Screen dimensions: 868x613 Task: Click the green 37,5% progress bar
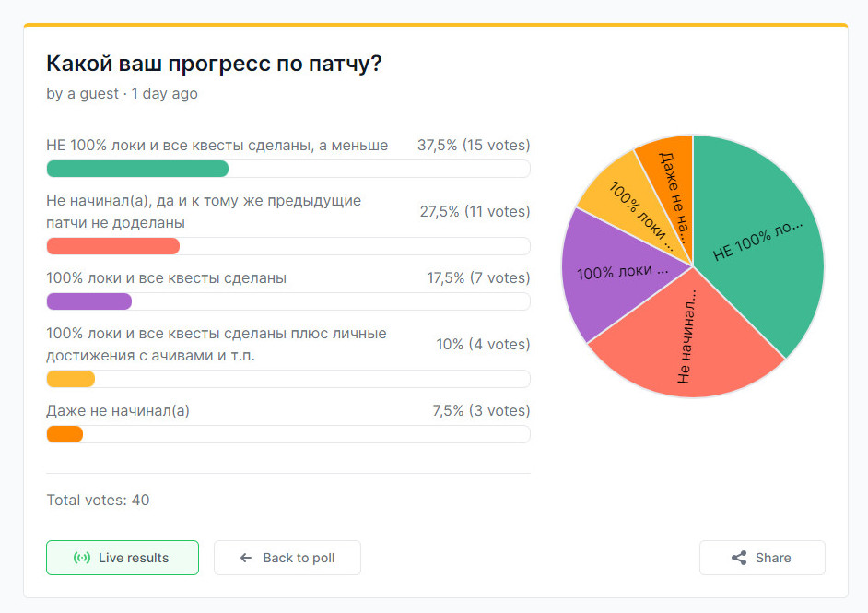point(137,169)
